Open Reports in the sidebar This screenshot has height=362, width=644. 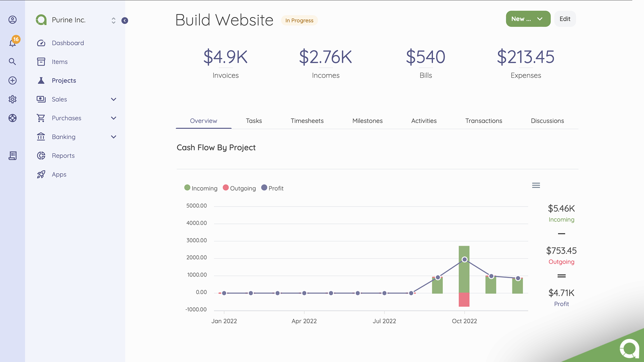pyautogui.click(x=63, y=156)
